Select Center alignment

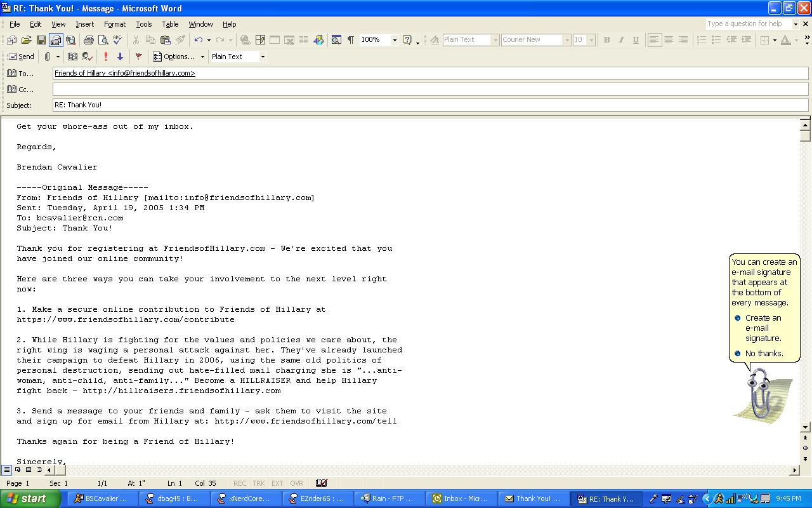(669, 40)
